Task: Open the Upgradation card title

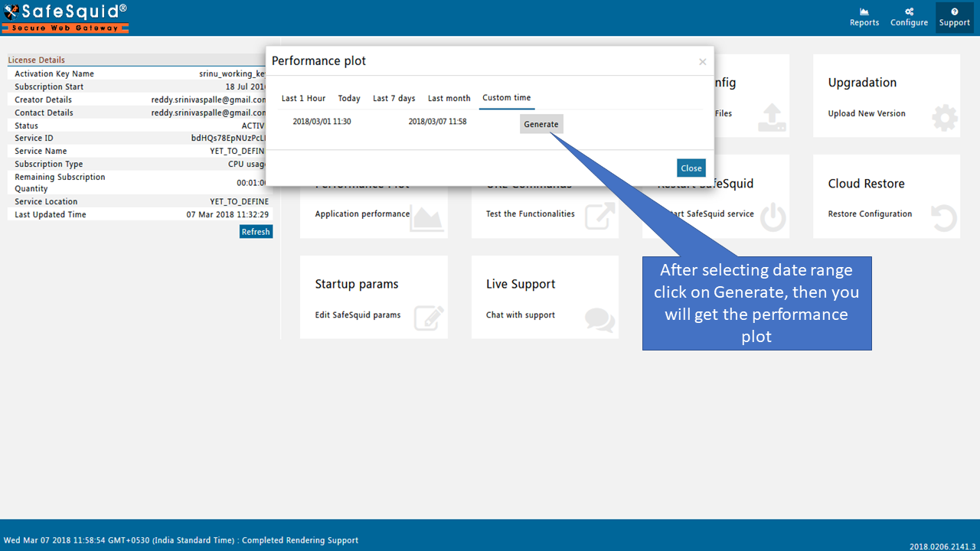Action: pos(862,83)
